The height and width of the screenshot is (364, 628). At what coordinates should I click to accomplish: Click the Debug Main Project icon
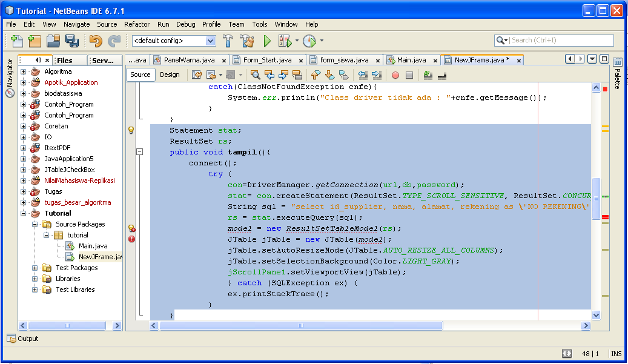(x=285, y=41)
